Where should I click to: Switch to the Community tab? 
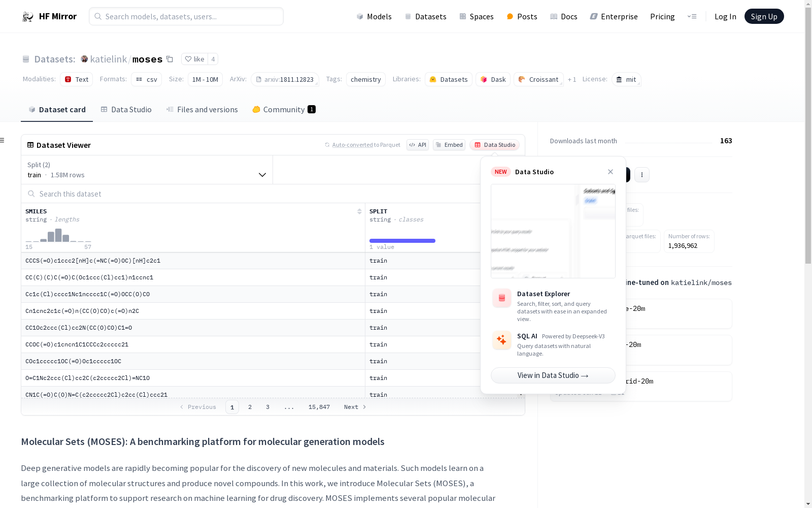284,109
